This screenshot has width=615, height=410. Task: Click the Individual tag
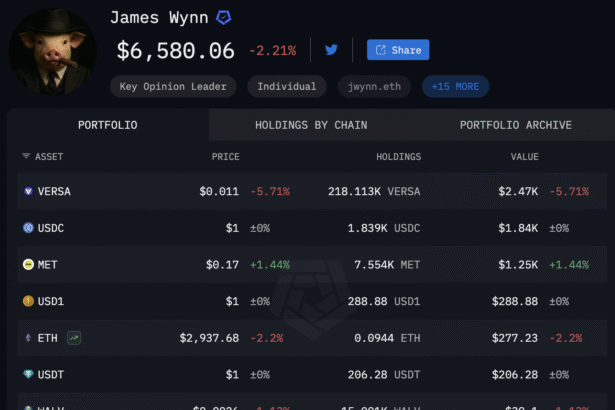[x=286, y=87]
